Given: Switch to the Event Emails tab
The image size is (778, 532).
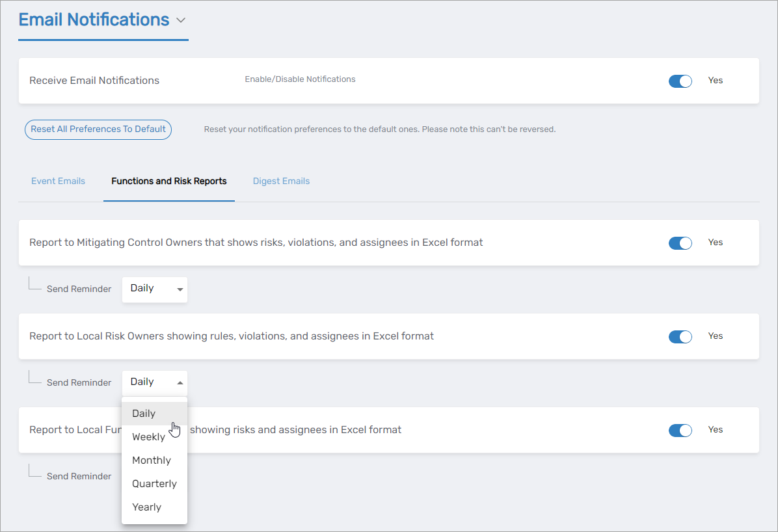Looking at the screenshot, I should coord(58,181).
